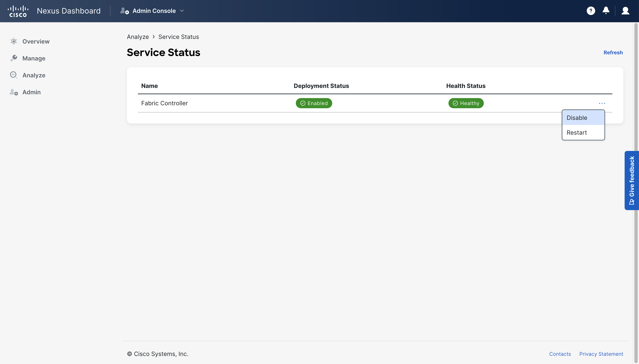Click the page vertical scrollbar
The width and height of the screenshot is (639, 364).
pyautogui.click(x=636, y=193)
